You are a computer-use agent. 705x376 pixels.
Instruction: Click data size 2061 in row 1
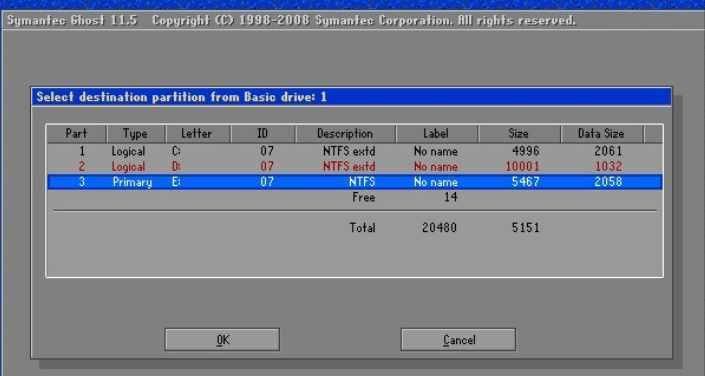point(608,151)
